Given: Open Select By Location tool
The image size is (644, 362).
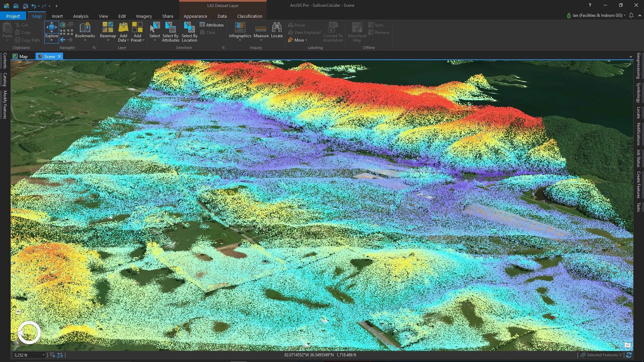Looking at the screenshot, I should pos(190,32).
